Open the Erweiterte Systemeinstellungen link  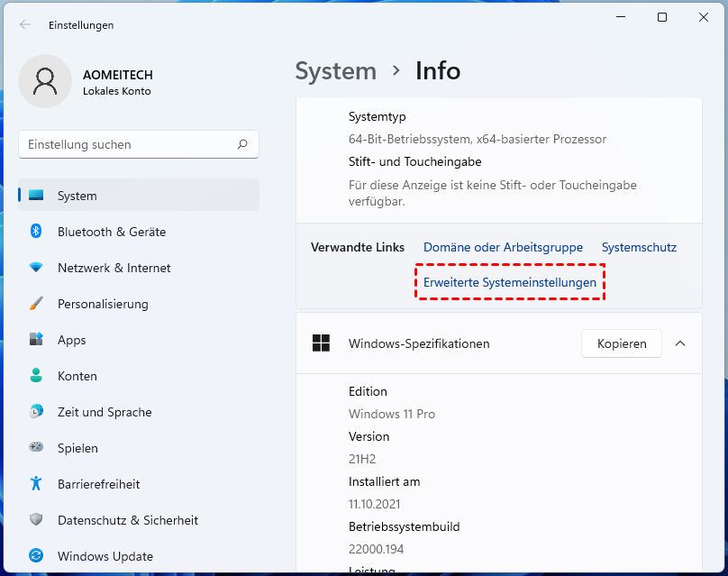[x=510, y=282]
